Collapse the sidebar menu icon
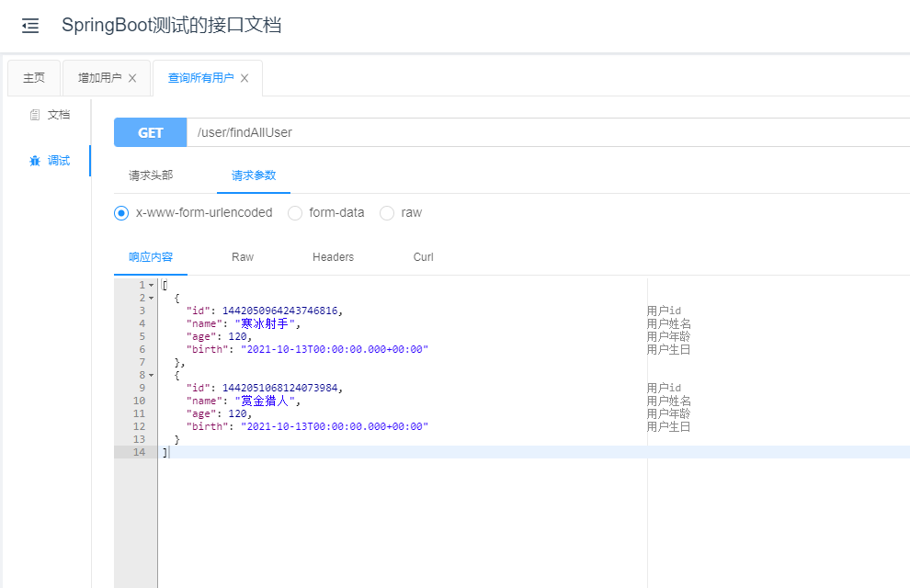 pos(30,26)
